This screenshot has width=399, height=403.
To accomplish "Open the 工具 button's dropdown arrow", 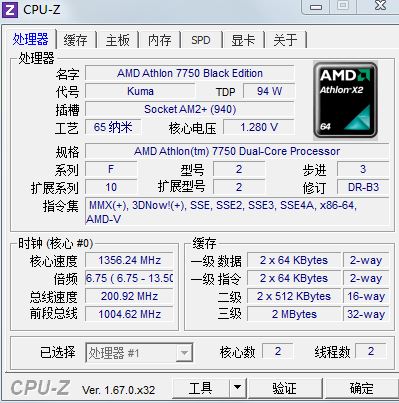I will [x=237, y=388].
